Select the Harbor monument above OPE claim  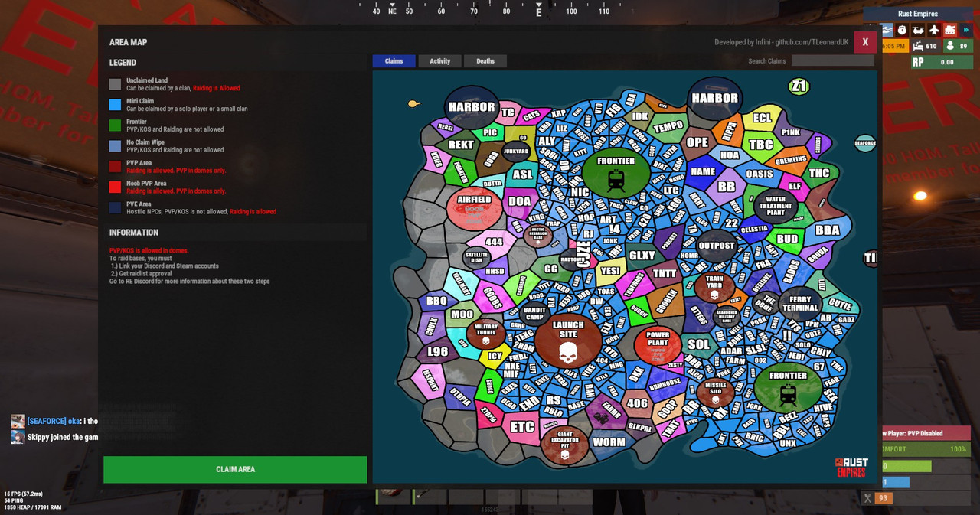click(x=715, y=99)
